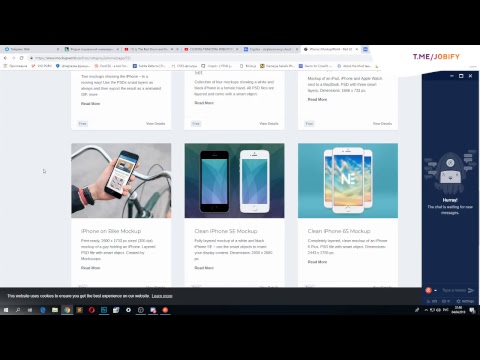
Task: Maximize the chat panel window
Action: pyautogui.click(x=461, y=76)
